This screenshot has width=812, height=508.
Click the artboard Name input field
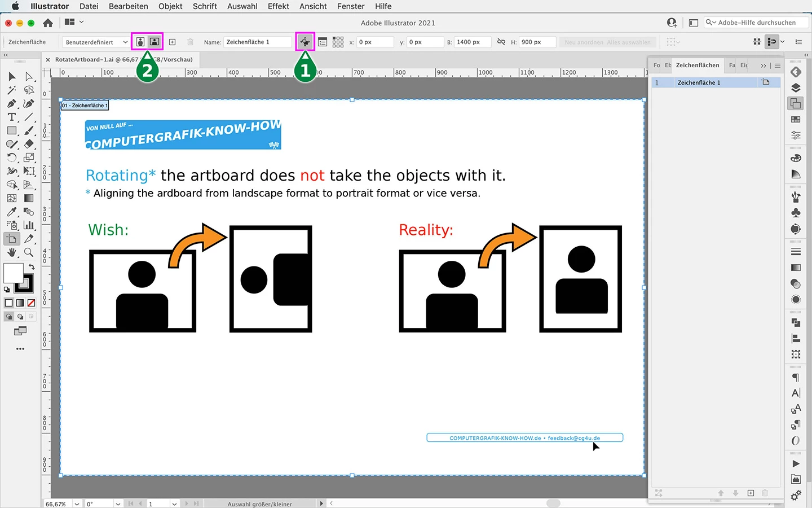point(258,42)
